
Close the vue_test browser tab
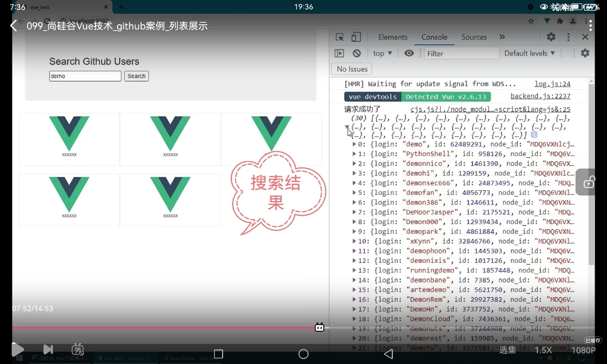coord(106,7)
